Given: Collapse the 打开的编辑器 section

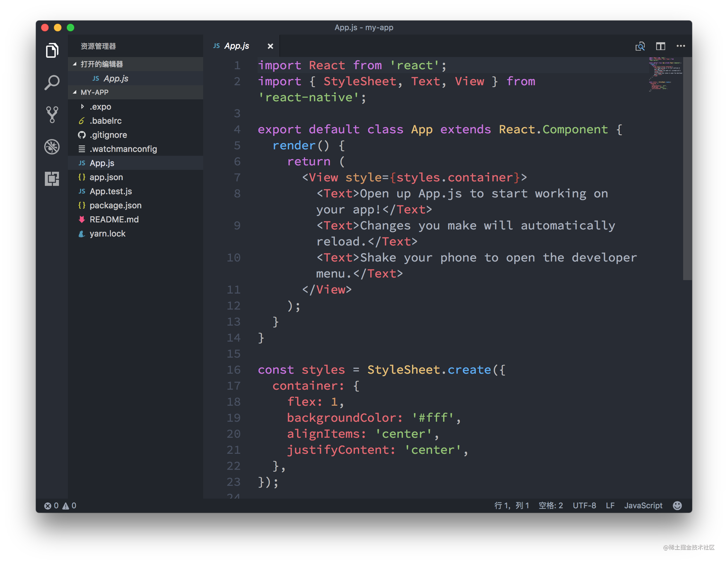Looking at the screenshot, I should 75,64.
